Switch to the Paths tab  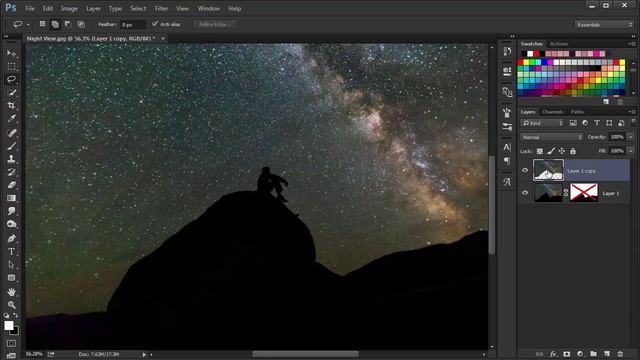[577, 112]
